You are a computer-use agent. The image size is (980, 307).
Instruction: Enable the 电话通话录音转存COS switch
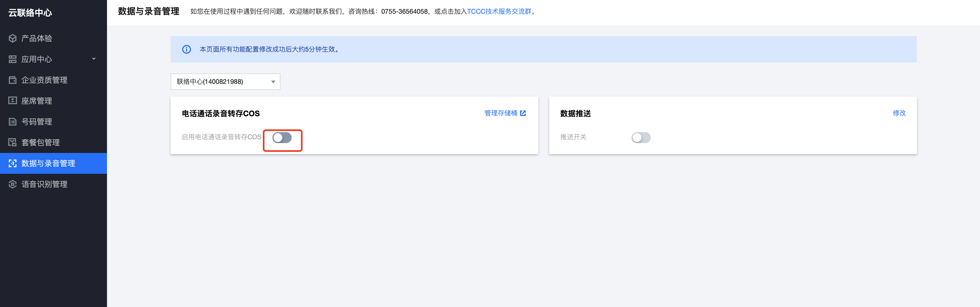pyautogui.click(x=282, y=138)
